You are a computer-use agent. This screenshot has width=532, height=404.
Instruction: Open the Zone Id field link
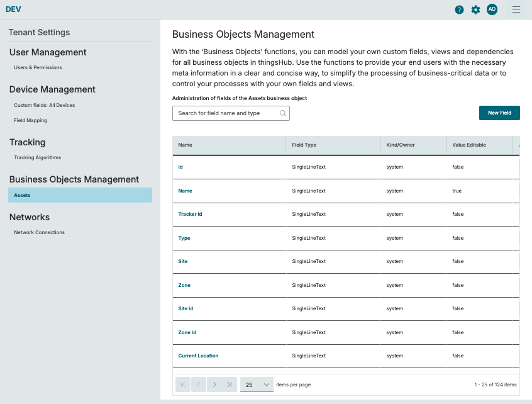[187, 332]
